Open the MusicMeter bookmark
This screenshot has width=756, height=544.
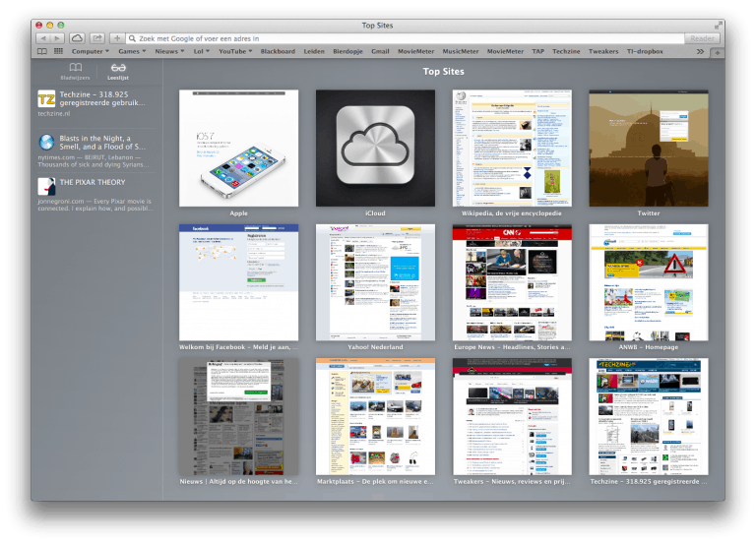[461, 51]
